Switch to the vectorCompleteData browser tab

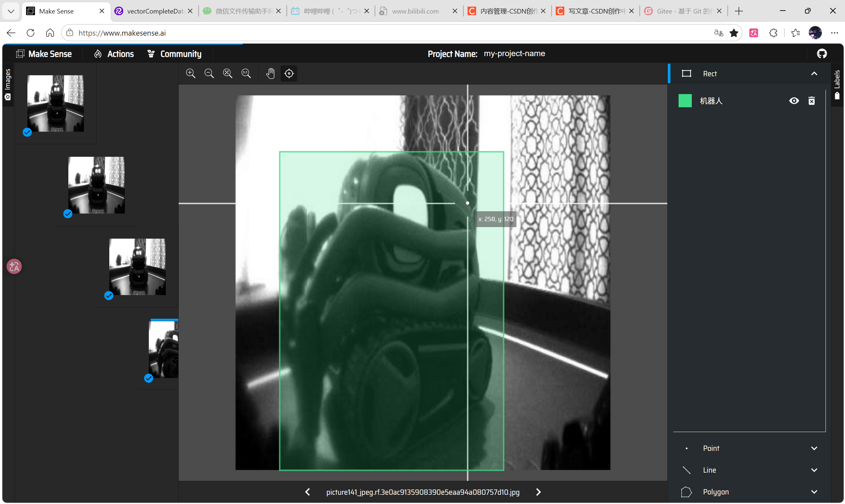[x=155, y=11]
